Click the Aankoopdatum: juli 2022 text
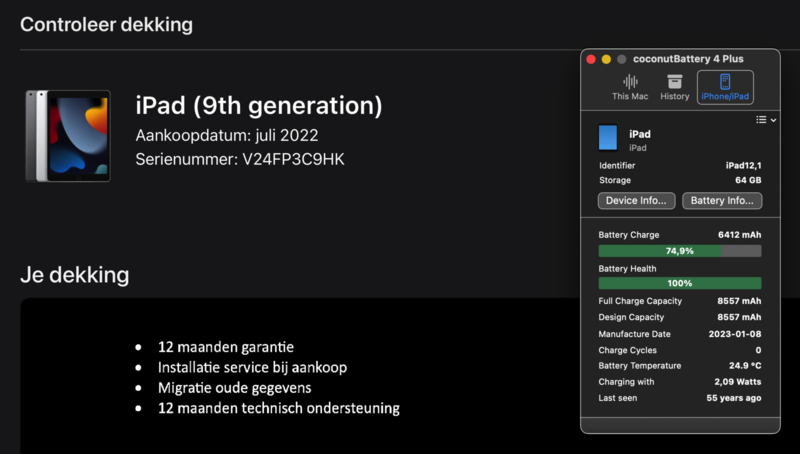Image resolution: width=800 pixels, height=454 pixels. tap(227, 135)
